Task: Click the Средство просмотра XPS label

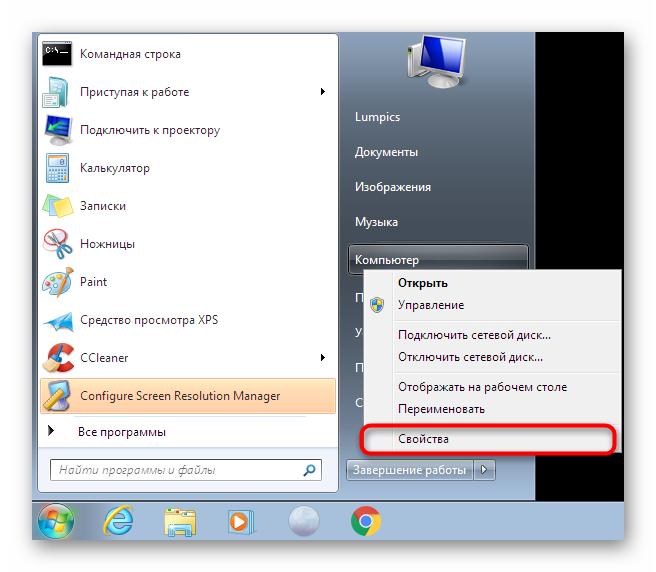Action: coord(149,320)
